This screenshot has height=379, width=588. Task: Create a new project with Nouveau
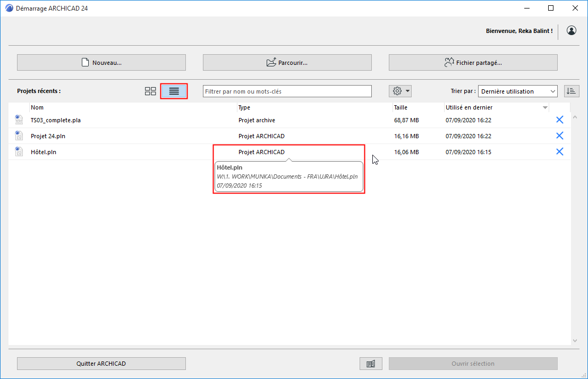click(x=101, y=62)
